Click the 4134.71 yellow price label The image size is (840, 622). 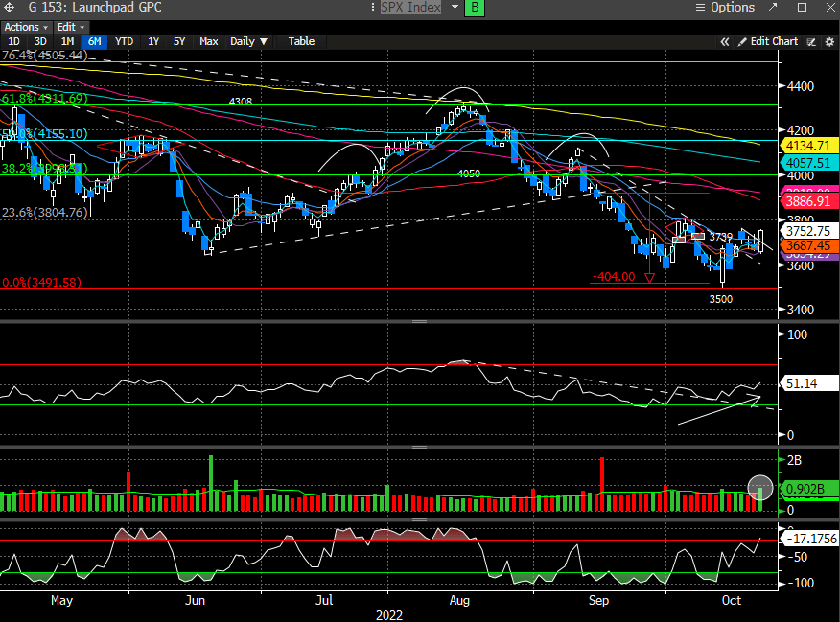click(x=809, y=146)
